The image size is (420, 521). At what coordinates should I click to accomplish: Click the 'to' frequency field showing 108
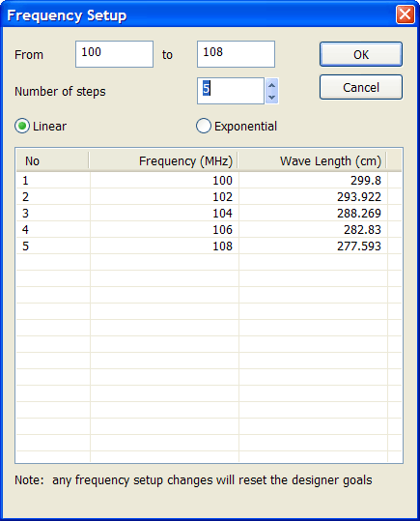point(236,54)
